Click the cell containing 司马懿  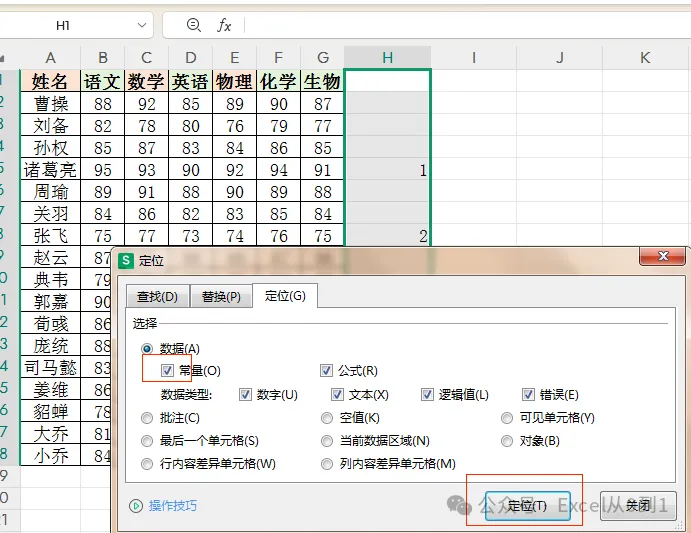(50, 367)
